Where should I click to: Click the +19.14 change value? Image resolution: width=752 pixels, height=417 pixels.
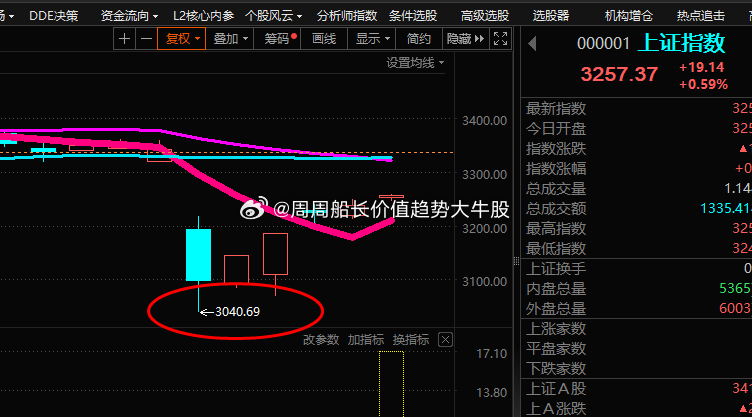(701, 67)
